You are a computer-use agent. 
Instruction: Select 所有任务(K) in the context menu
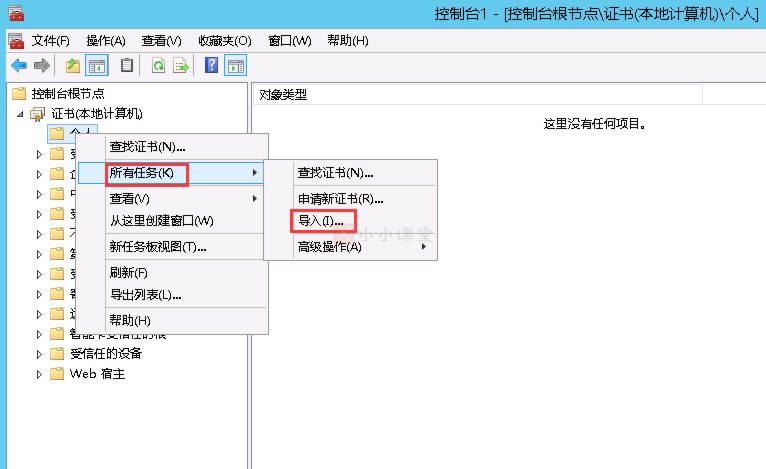pyautogui.click(x=171, y=173)
